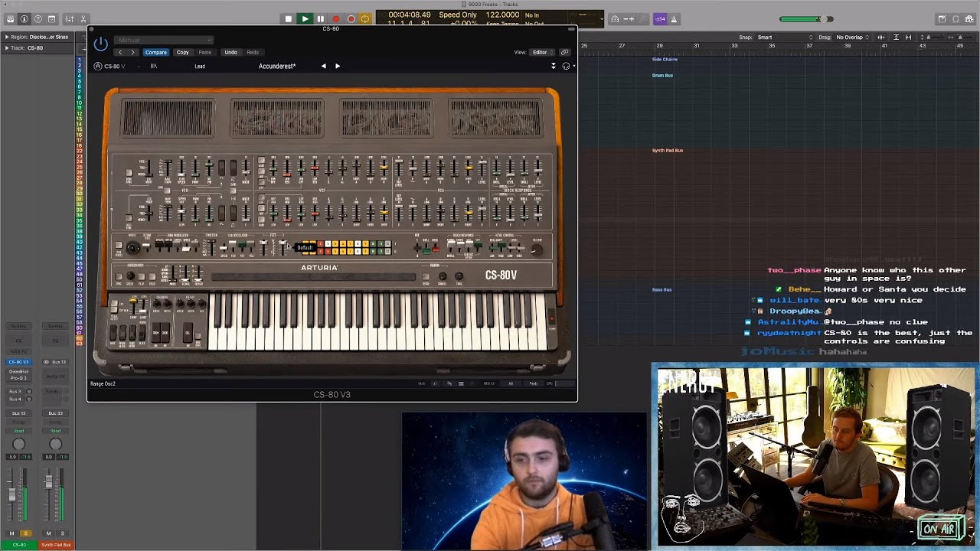Open Quick Help question mark button
Image resolution: width=980 pixels, height=551 pixels.
tap(38, 19)
